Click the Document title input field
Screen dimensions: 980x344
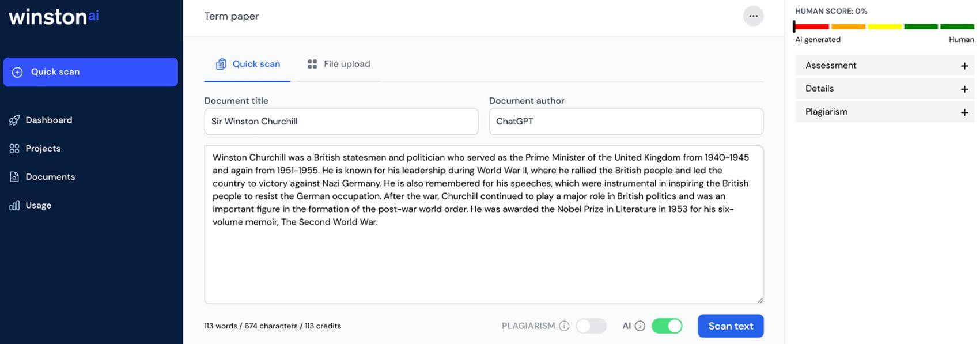click(x=341, y=122)
